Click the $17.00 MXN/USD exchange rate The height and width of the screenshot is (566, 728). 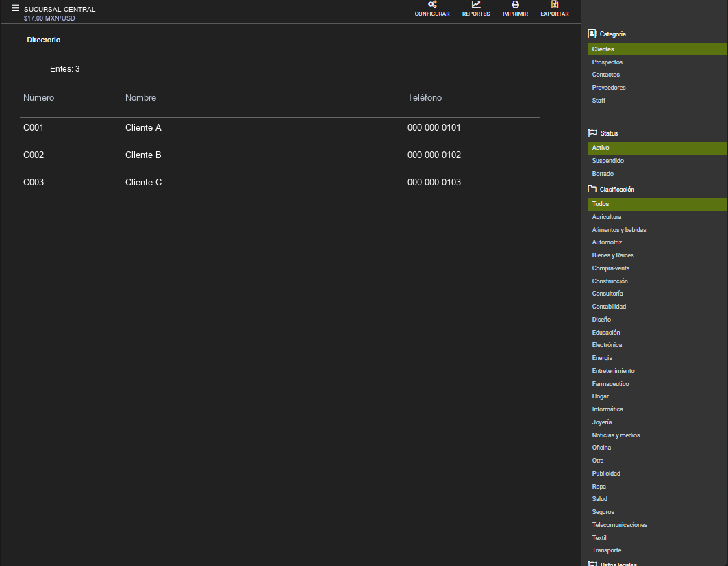(x=49, y=18)
